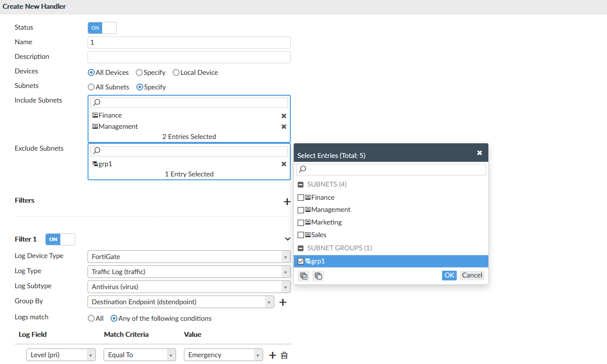Click select-all entries icon in popup
The image size is (607, 364).
(304, 276)
